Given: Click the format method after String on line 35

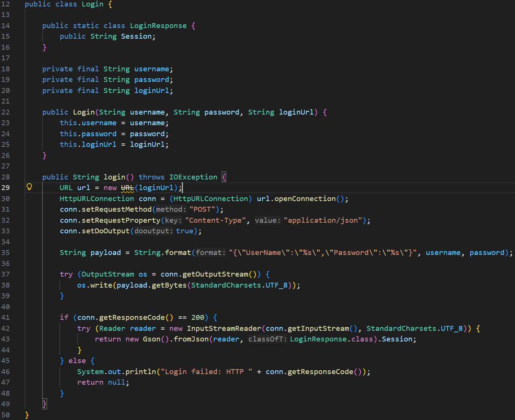Looking at the screenshot, I should [178, 253].
